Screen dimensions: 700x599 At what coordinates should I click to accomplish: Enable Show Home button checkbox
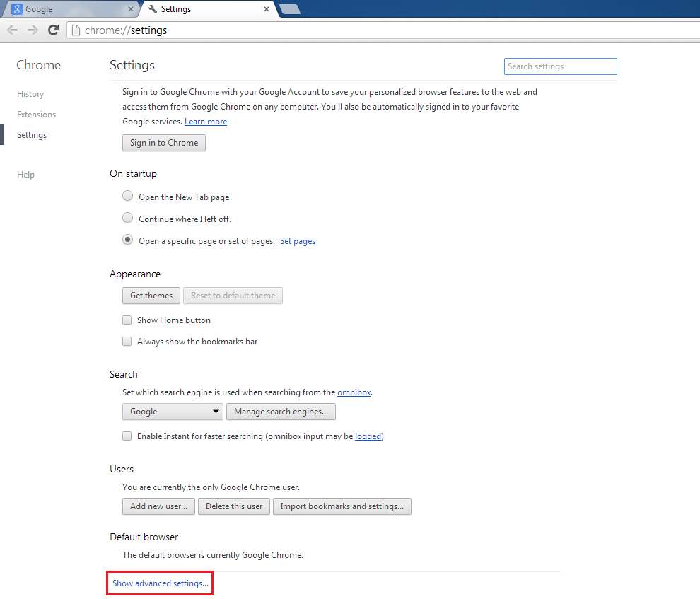point(127,320)
